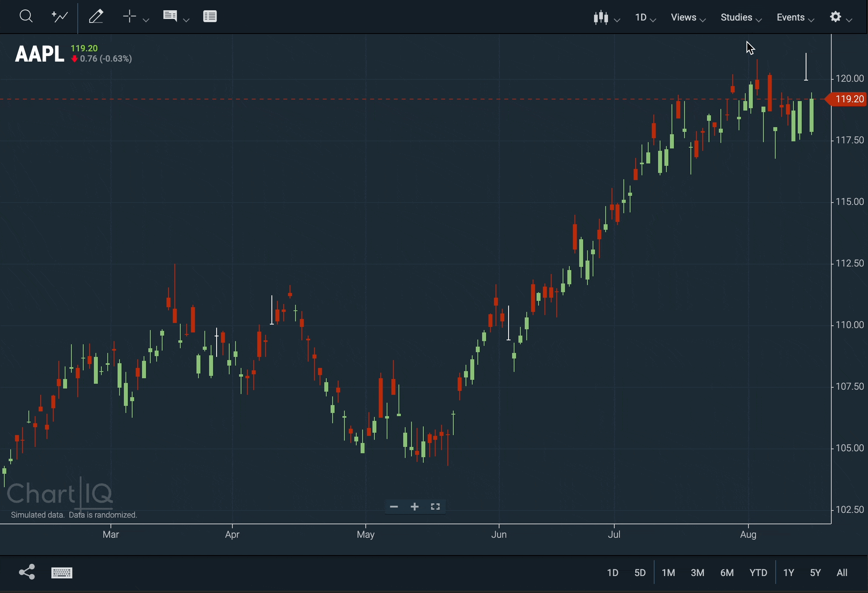Click the 110.00 price axis label
This screenshot has height=593, width=868.
coord(850,325)
